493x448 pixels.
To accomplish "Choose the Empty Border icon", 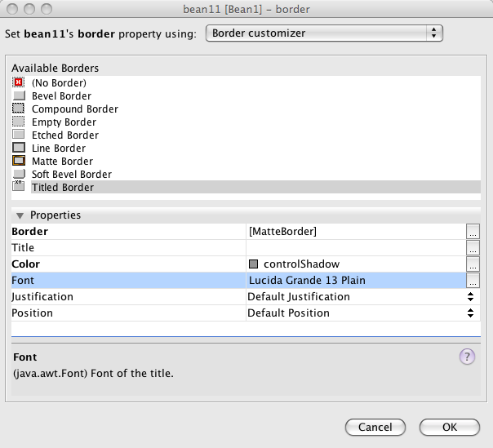I will (x=19, y=122).
